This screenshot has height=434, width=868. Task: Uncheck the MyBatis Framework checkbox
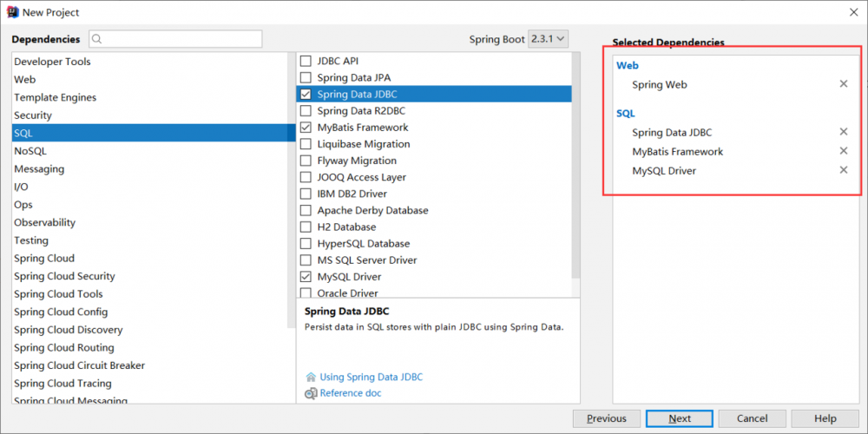(306, 128)
